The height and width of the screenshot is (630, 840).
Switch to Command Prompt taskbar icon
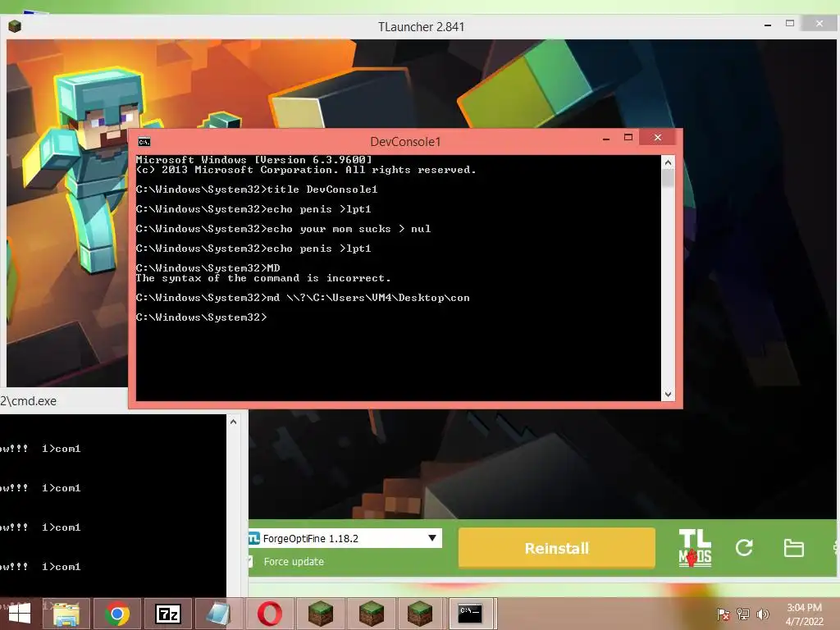(470, 614)
